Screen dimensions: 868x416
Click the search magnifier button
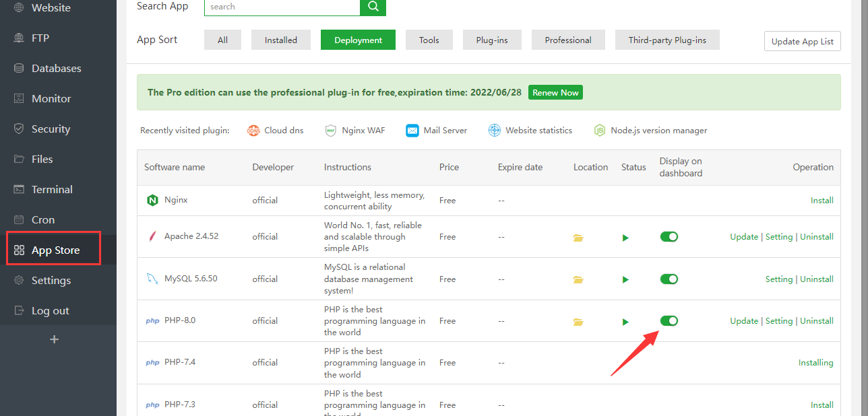pos(373,7)
